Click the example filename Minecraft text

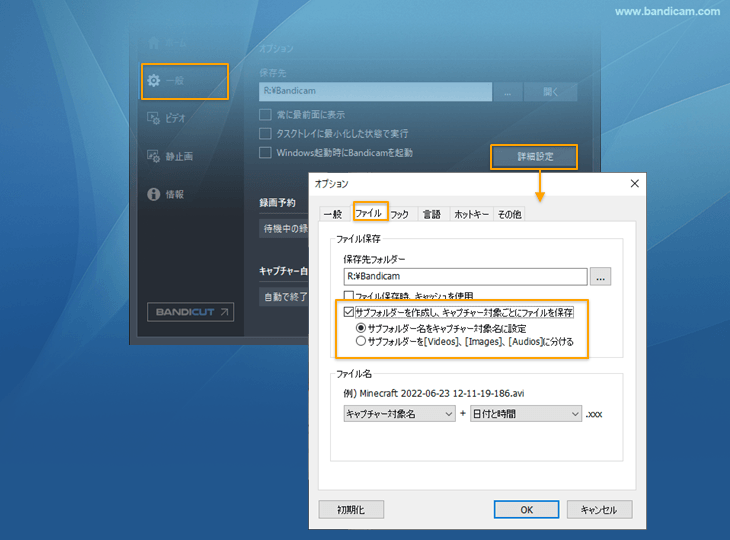coord(433,393)
